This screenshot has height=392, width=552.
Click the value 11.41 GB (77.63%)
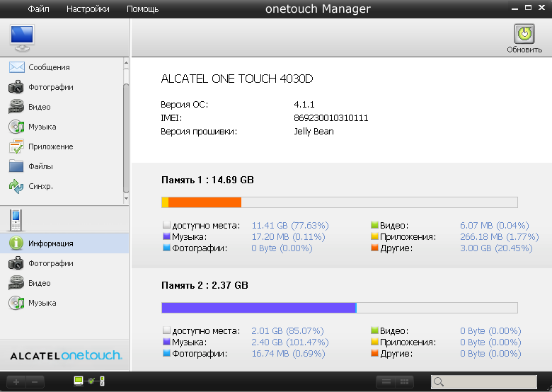[290, 225]
